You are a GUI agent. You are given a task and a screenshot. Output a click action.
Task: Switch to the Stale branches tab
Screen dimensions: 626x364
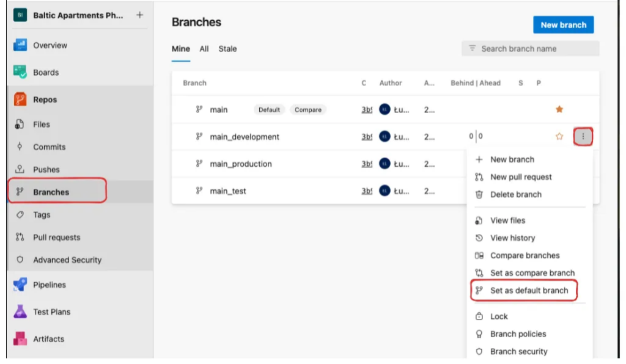pos(227,49)
